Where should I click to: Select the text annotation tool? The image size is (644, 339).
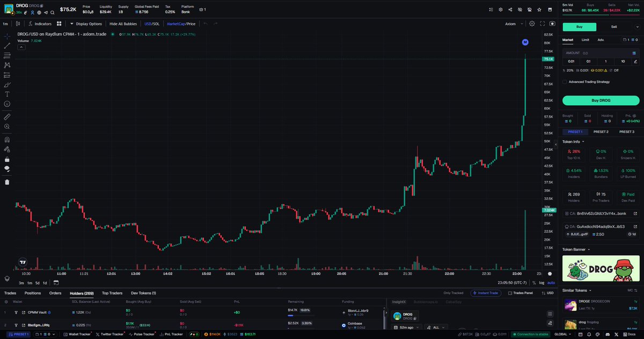tap(6, 93)
